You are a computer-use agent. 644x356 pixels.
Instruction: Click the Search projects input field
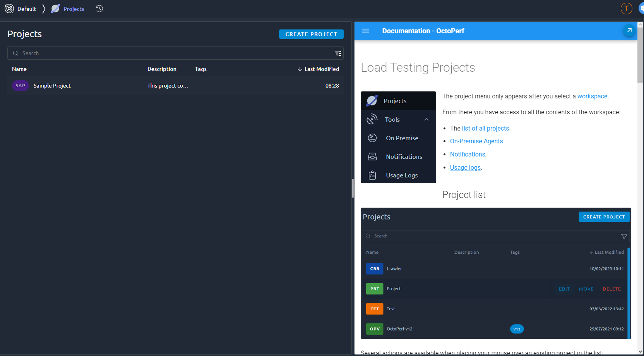click(x=175, y=53)
